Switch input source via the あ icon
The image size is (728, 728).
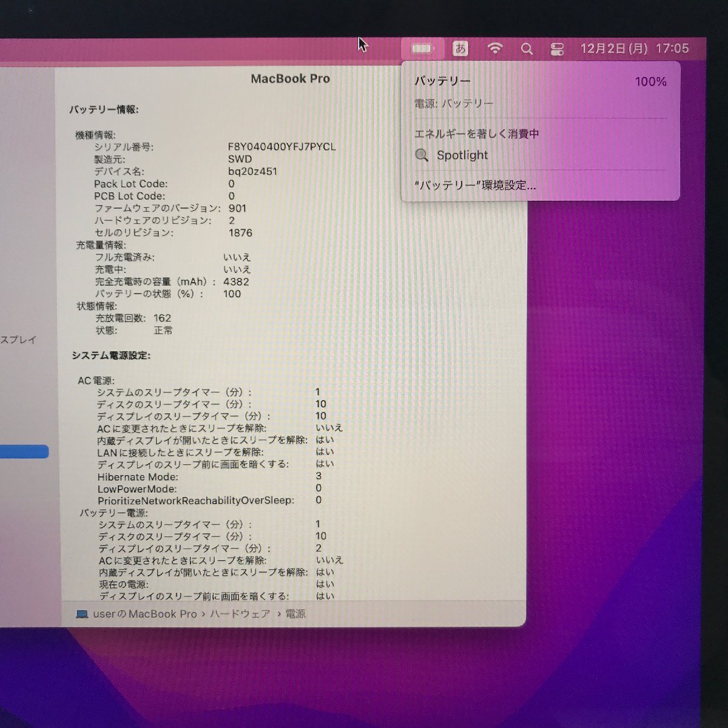coord(461,49)
